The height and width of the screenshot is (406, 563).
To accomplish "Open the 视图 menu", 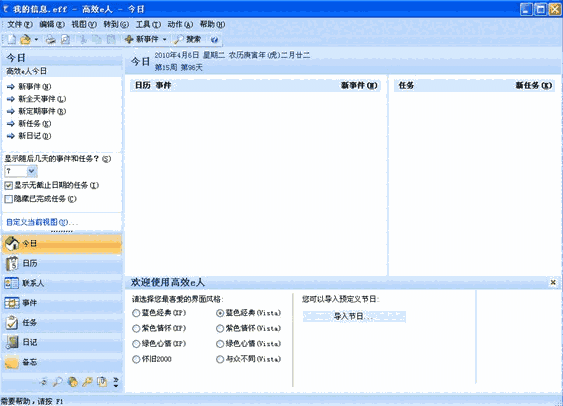I will click(x=84, y=24).
